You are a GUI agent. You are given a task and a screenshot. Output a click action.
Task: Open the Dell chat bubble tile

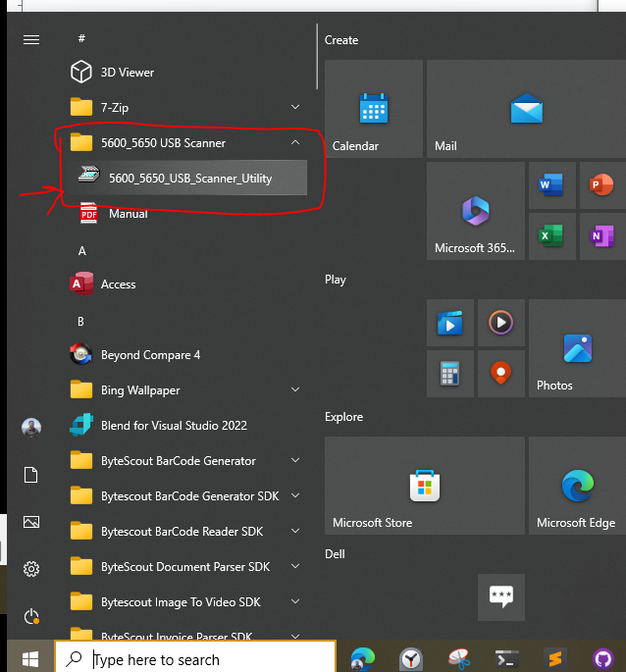(x=500, y=597)
